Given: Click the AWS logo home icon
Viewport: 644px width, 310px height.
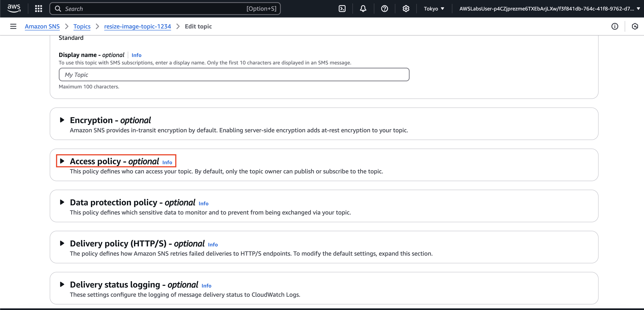Looking at the screenshot, I should 14,9.
